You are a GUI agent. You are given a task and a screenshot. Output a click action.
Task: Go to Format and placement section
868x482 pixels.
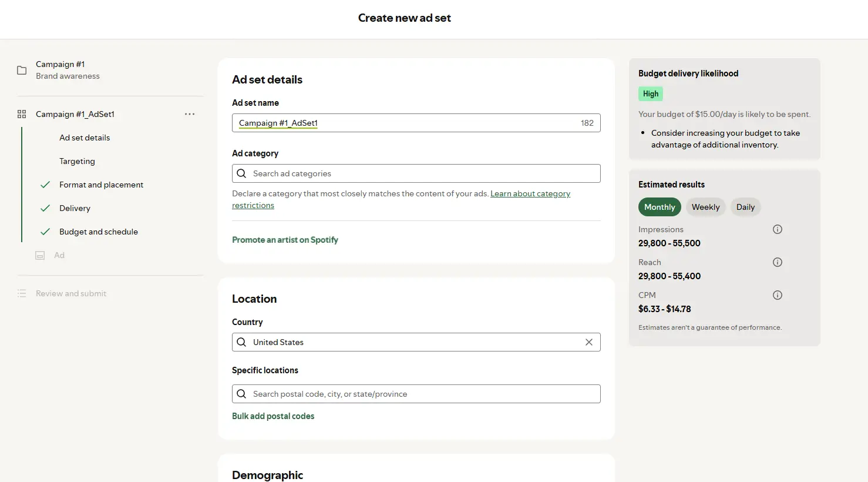[101, 185]
